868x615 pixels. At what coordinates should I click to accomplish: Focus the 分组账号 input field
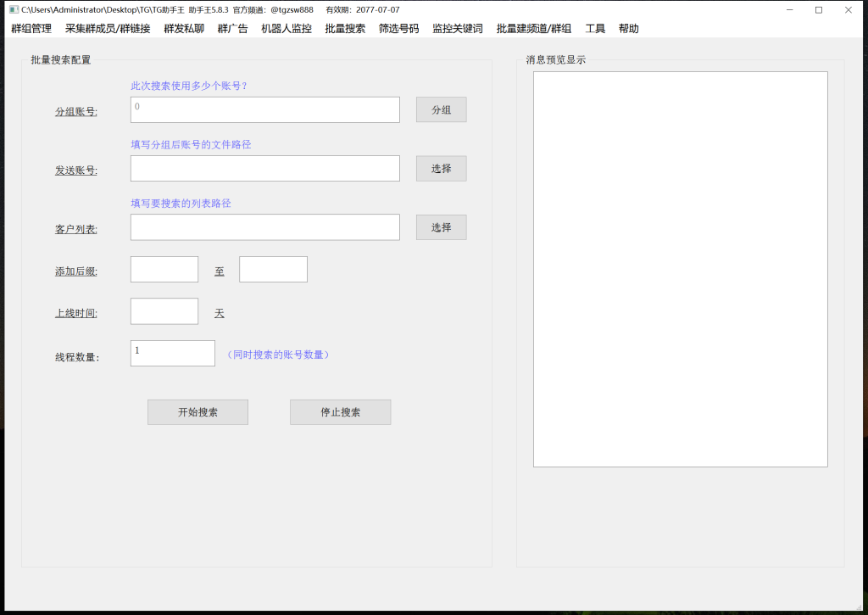coord(265,109)
